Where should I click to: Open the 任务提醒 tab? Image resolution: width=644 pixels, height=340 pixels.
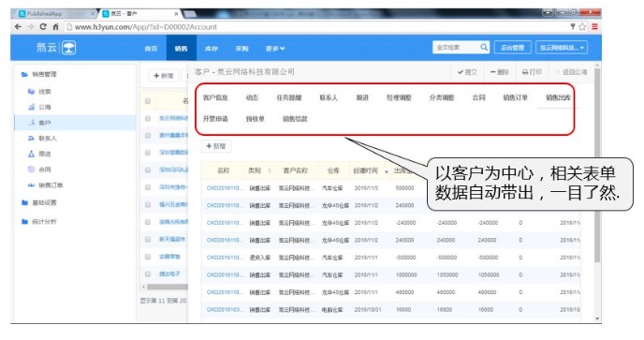pyautogui.click(x=288, y=97)
